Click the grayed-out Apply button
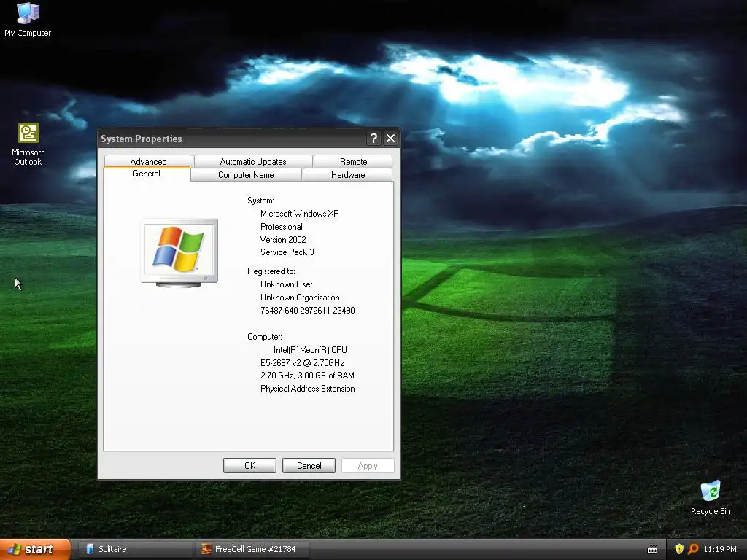Screen dimensions: 747x560 click(368, 466)
